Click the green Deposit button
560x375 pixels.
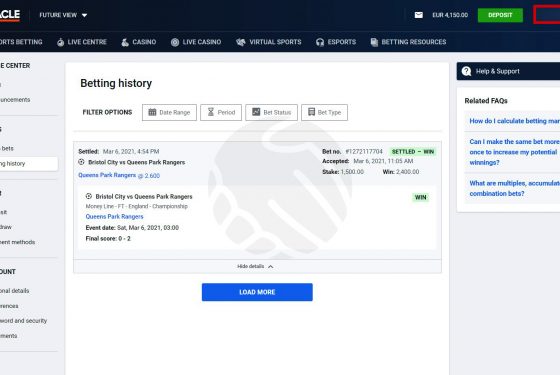(x=500, y=15)
